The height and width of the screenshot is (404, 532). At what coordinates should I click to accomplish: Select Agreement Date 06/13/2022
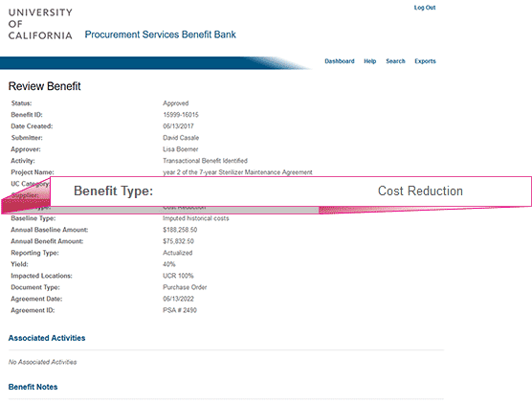pos(178,299)
